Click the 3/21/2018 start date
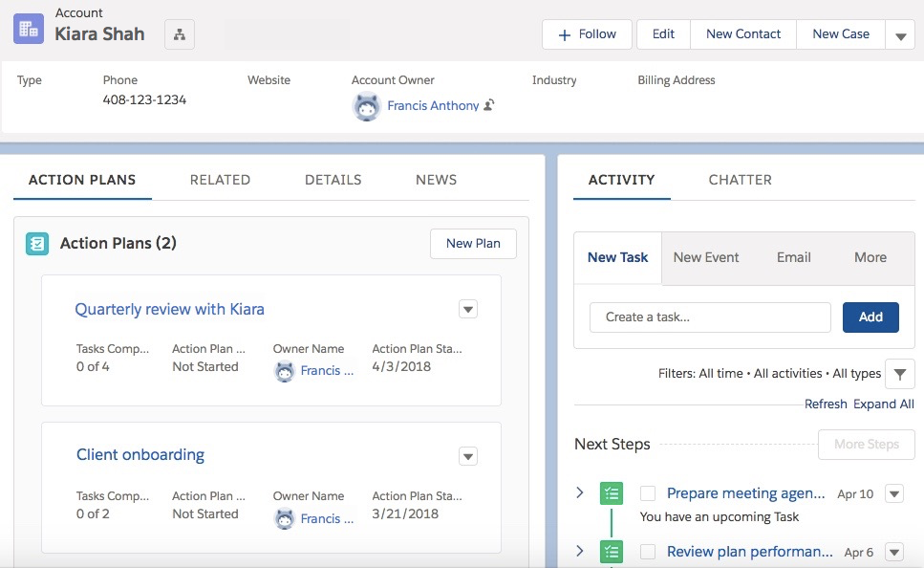Image resolution: width=924 pixels, height=568 pixels. pyautogui.click(x=405, y=513)
